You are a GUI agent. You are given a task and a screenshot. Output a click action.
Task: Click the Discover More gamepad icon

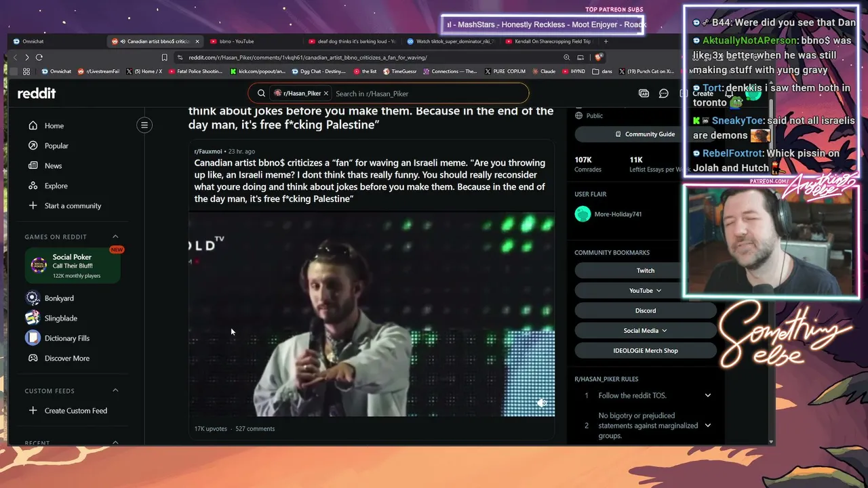click(x=33, y=358)
